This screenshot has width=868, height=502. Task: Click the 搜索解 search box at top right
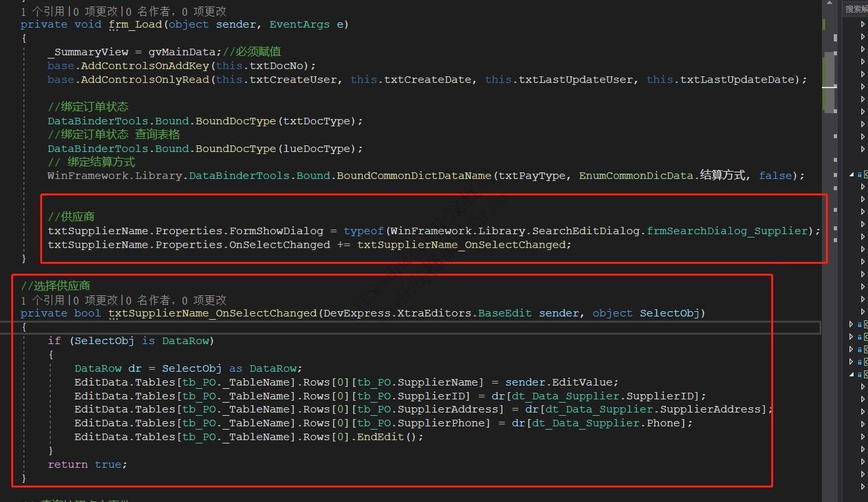(x=855, y=8)
